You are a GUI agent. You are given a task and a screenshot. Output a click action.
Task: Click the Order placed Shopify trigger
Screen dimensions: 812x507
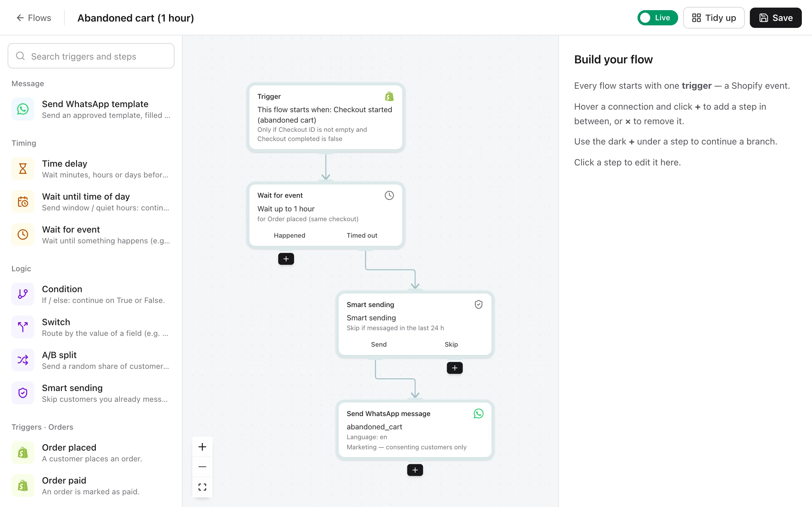pos(91,452)
